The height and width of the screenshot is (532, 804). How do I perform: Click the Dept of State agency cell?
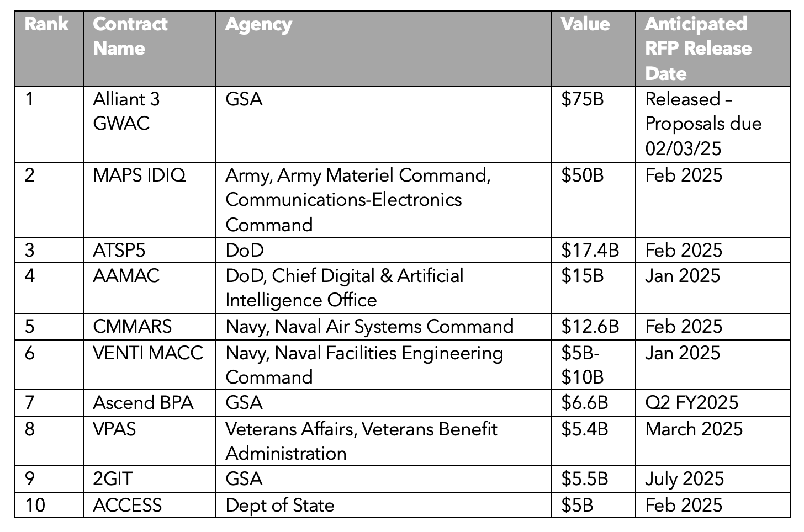[383, 505]
